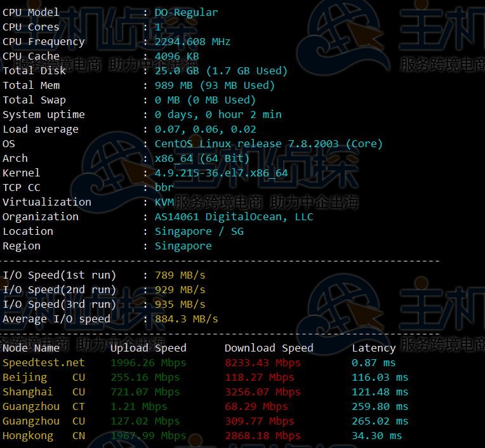Click Shanghai download 3256.07 Mbps
Image resolution: width=485 pixels, height=448 pixels.
[x=263, y=392]
